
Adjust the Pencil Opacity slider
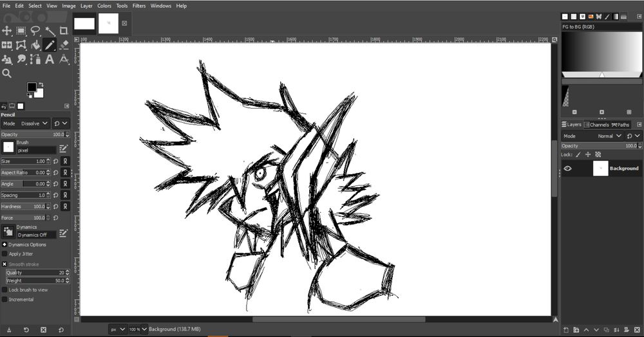coord(35,134)
